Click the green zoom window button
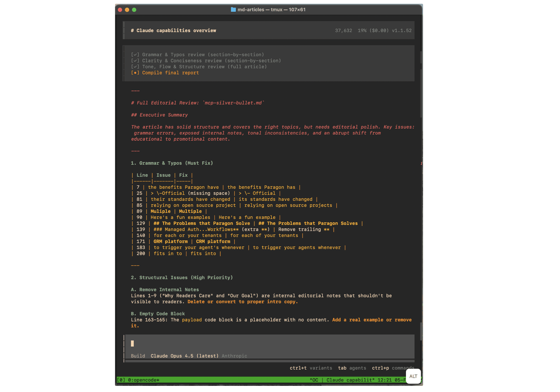Image resolution: width=560 pixels, height=392 pixels. click(134, 10)
